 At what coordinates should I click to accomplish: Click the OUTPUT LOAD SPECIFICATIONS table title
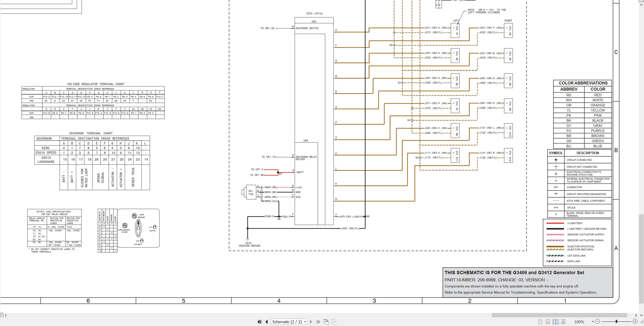[x=54, y=213]
